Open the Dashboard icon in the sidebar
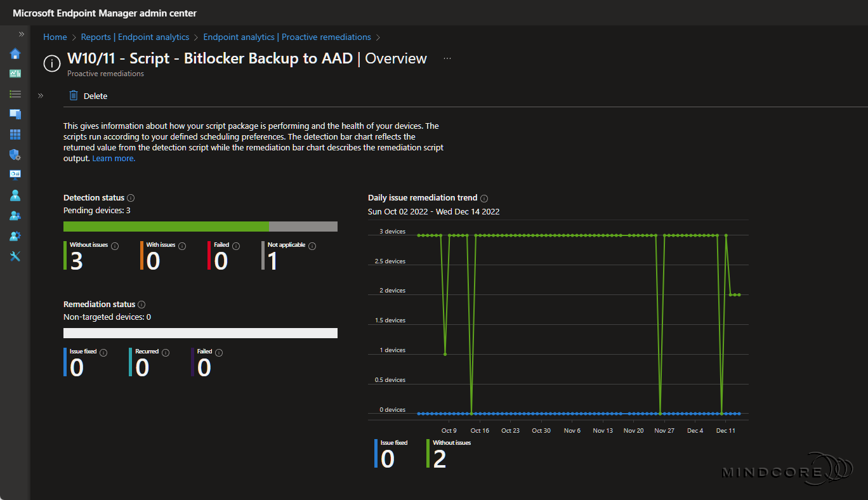This screenshot has height=500, width=868. pos(15,73)
